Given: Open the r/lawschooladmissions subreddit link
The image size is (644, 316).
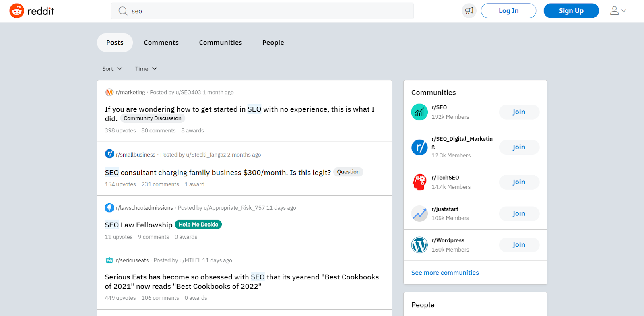Looking at the screenshot, I should point(144,208).
